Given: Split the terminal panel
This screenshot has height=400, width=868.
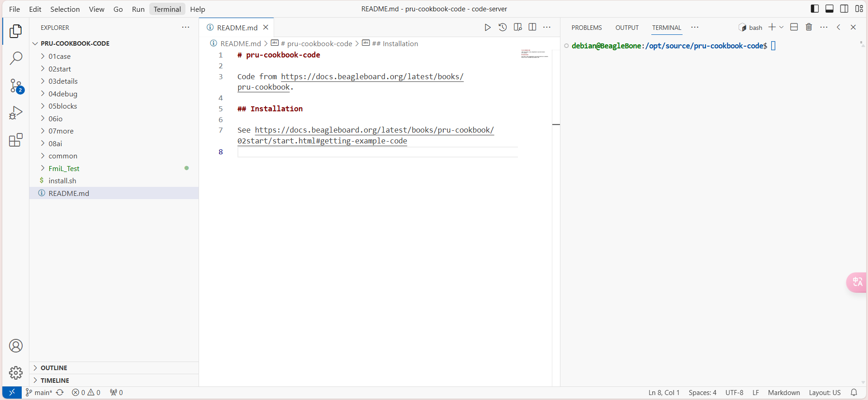Looking at the screenshot, I should tap(794, 27).
